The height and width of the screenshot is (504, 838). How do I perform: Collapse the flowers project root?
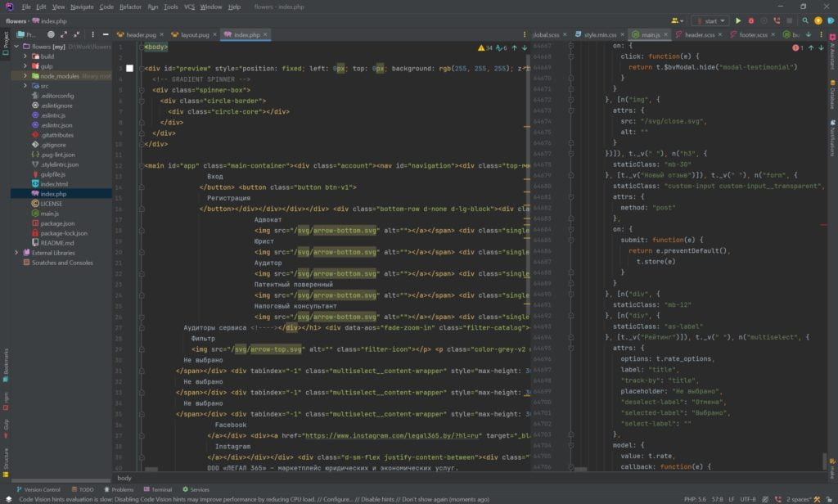coord(16,47)
